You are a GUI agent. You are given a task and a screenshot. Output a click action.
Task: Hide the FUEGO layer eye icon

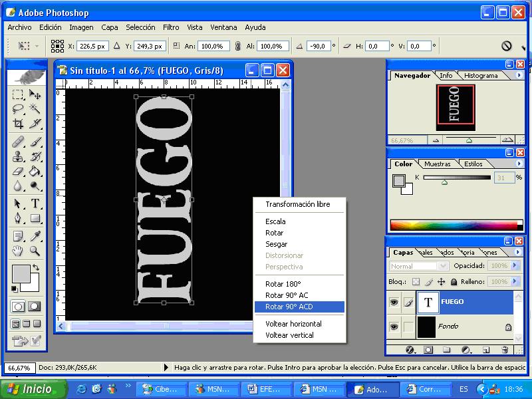click(394, 302)
